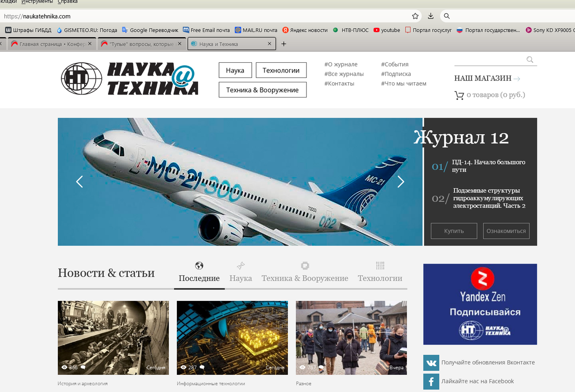Open the Google Переводчик bookmark
This screenshot has width=575, height=392.
[x=150, y=30]
